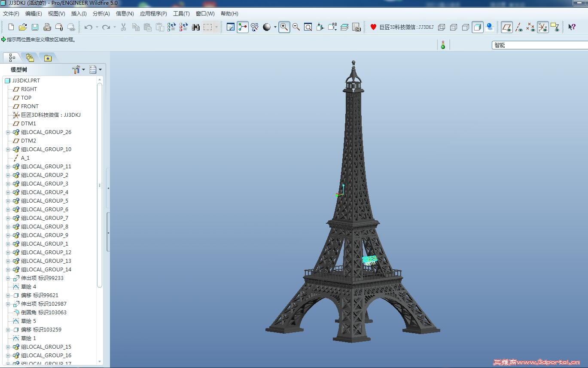Screen dimensions: 588x368
Task: Print the model with the printer icon
Action: point(47,27)
